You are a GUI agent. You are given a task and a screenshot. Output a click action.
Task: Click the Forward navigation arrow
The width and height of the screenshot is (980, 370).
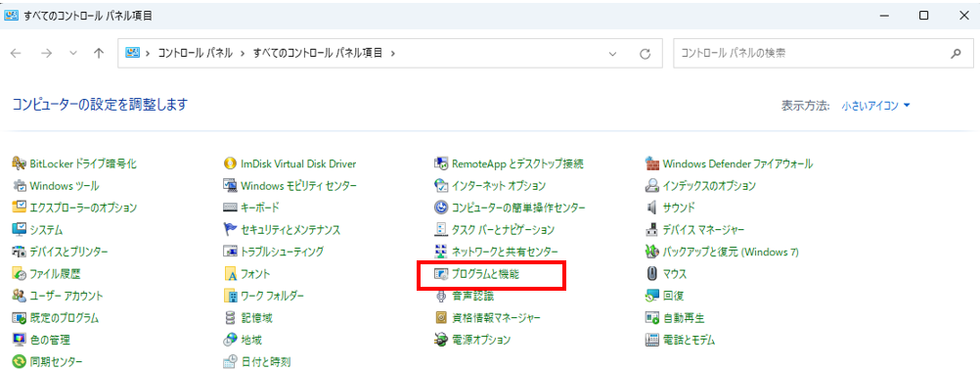pyautogui.click(x=46, y=54)
